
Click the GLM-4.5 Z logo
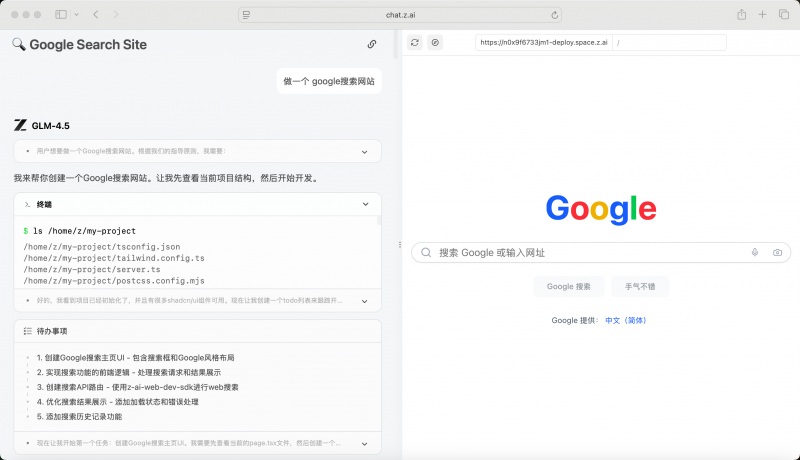point(20,125)
